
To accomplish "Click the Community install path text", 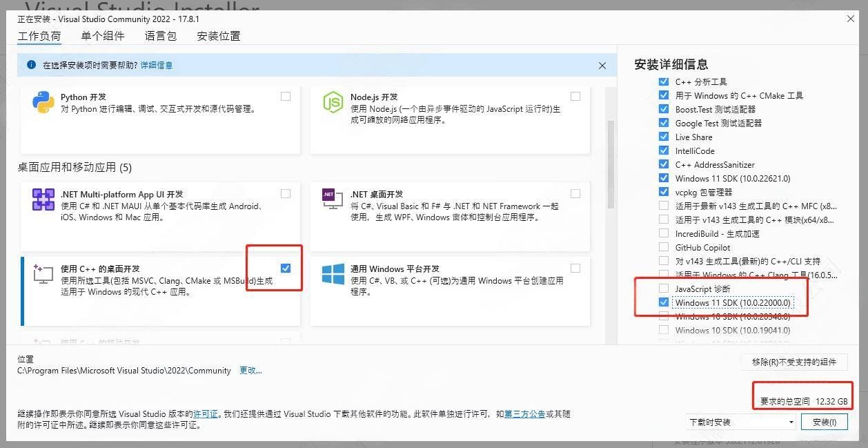I will tap(124, 371).
